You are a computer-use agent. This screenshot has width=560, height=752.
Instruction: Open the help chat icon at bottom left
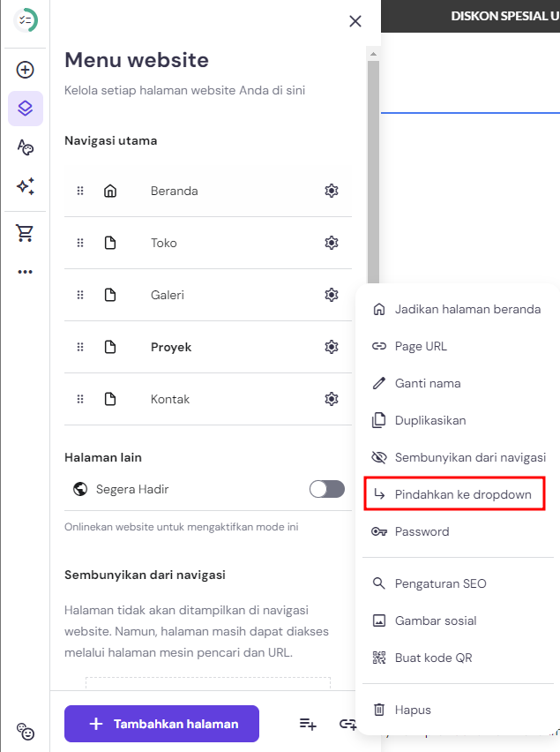click(x=25, y=732)
